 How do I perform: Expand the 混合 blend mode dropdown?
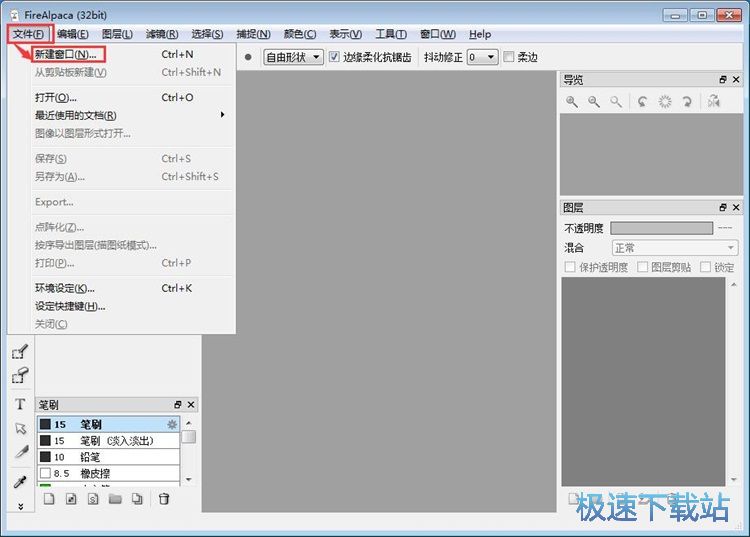tap(674, 247)
